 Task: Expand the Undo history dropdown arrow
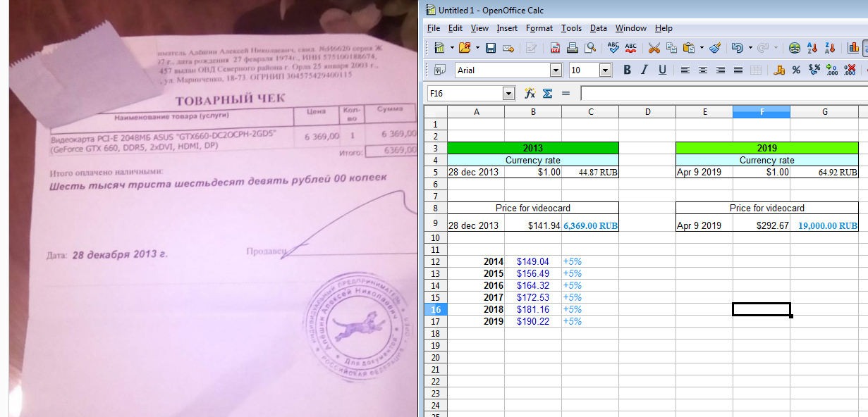click(750, 49)
